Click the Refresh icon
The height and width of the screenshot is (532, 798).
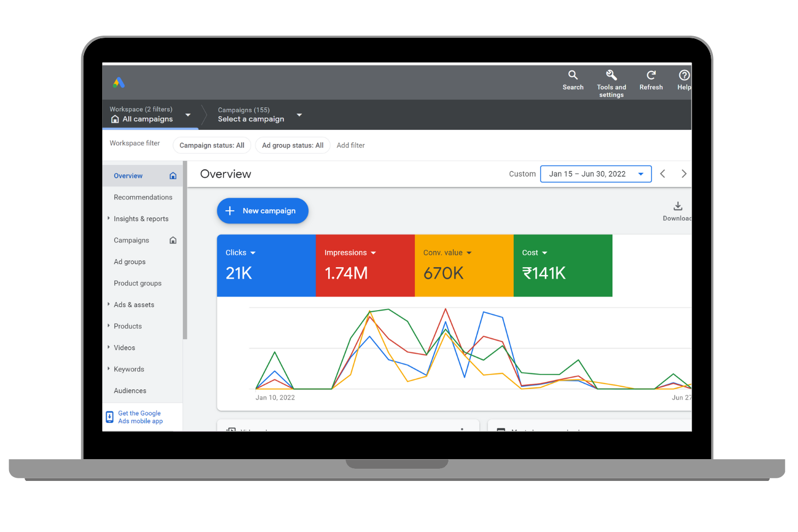651,75
